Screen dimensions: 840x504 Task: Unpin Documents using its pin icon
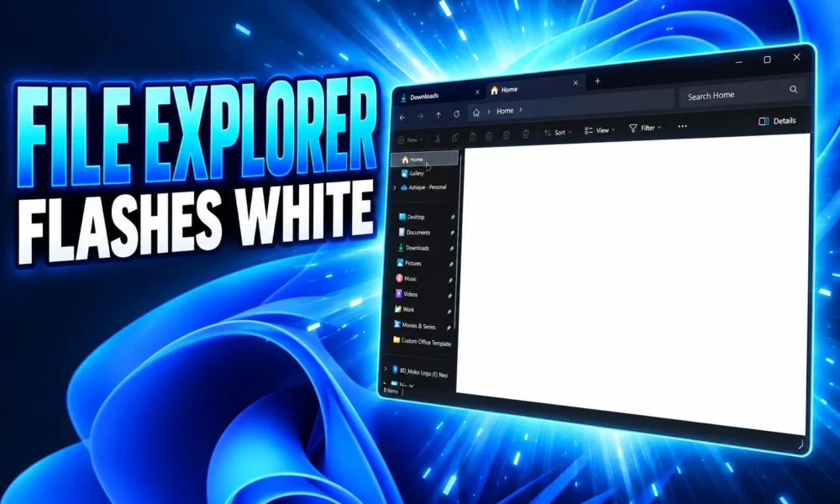pyautogui.click(x=452, y=233)
